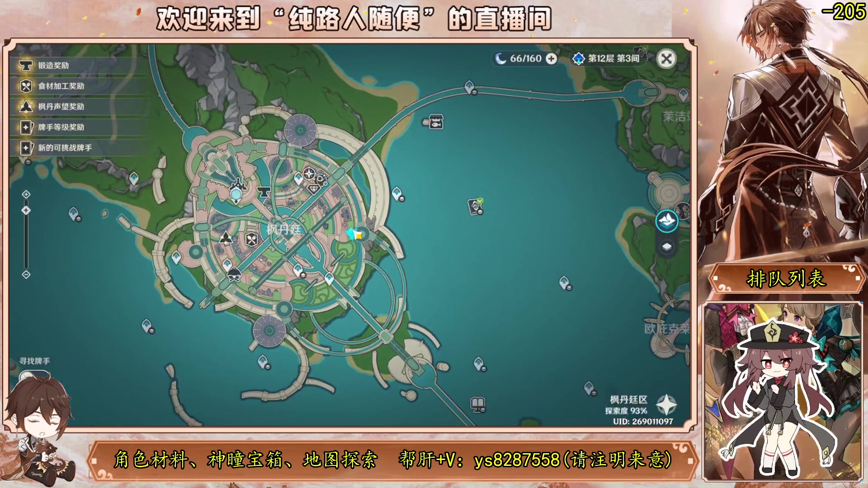Select the hat-and-crossbones map icon
This screenshot has height=488, width=868.
coord(234,274)
